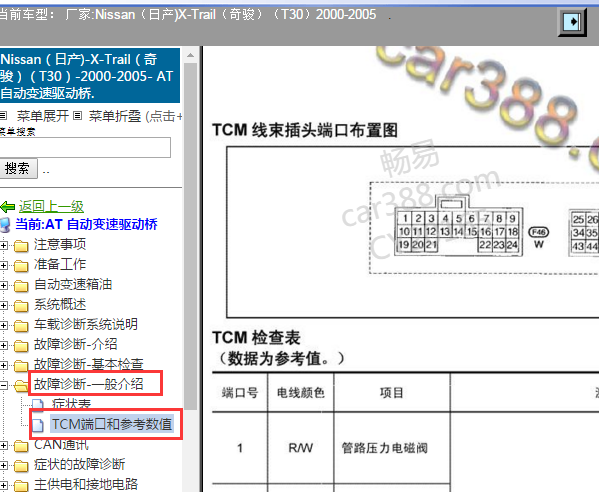Click the 故障诊断-介绍 folder icon
The image size is (599, 492).
[21, 346]
